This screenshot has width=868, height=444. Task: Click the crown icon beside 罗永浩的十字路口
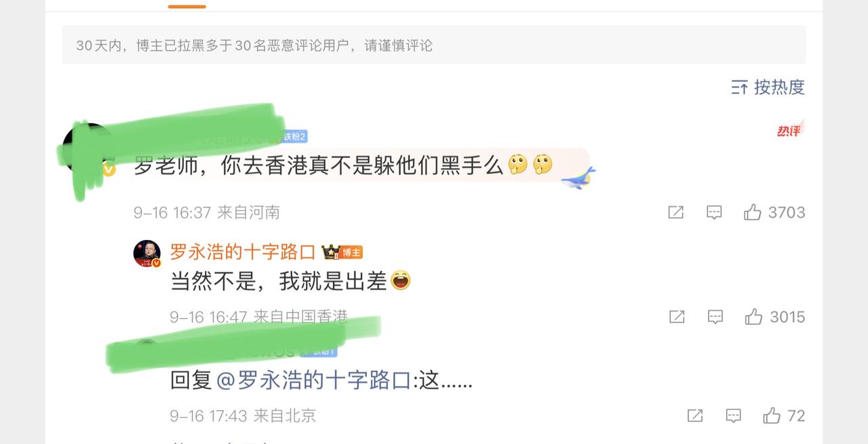(330, 252)
